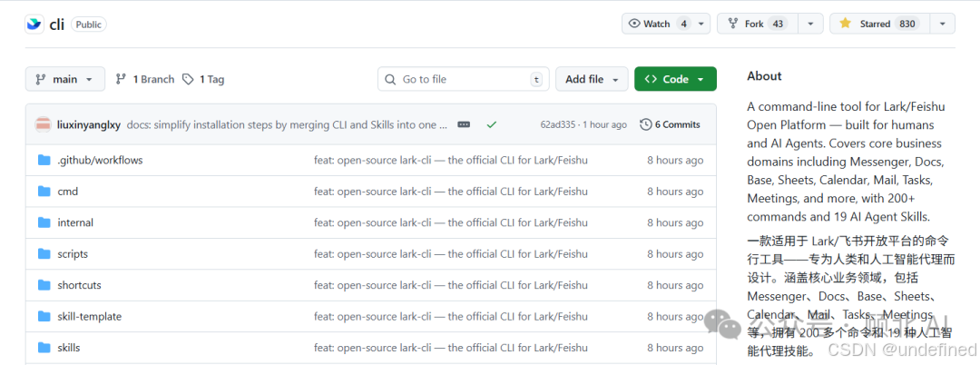Screen dimensions: 980x365
Task: Click the Fork button
Action: [757, 24]
